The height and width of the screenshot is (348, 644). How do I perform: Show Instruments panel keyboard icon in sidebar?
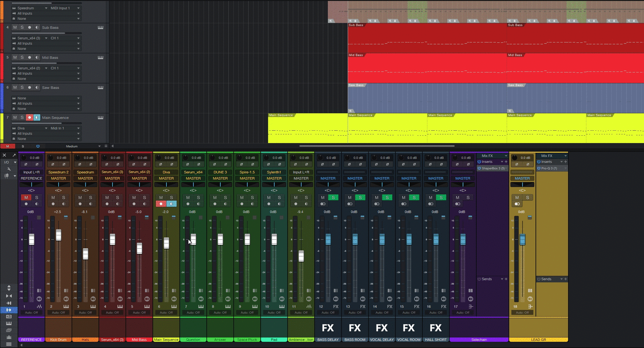[x=9, y=324]
